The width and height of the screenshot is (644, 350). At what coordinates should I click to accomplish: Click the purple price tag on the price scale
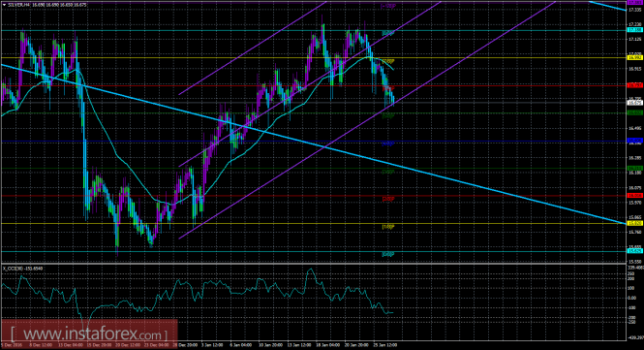[x=634, y=3]
